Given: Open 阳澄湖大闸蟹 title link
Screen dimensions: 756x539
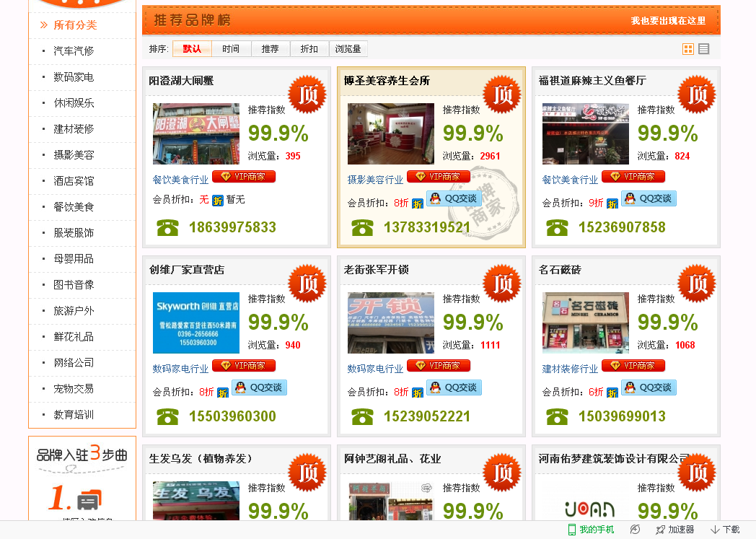Looking at the screenshot, I should click(x=181, y=81).
